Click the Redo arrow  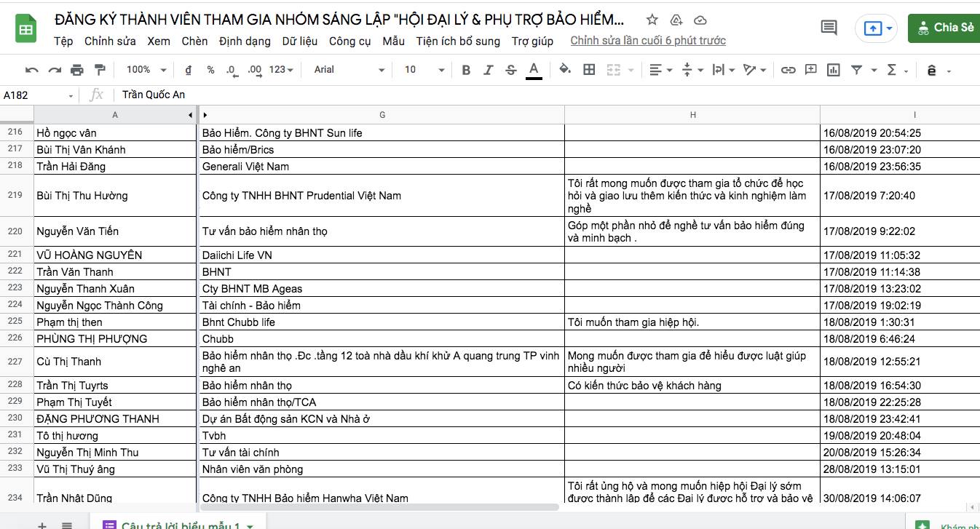55,70
